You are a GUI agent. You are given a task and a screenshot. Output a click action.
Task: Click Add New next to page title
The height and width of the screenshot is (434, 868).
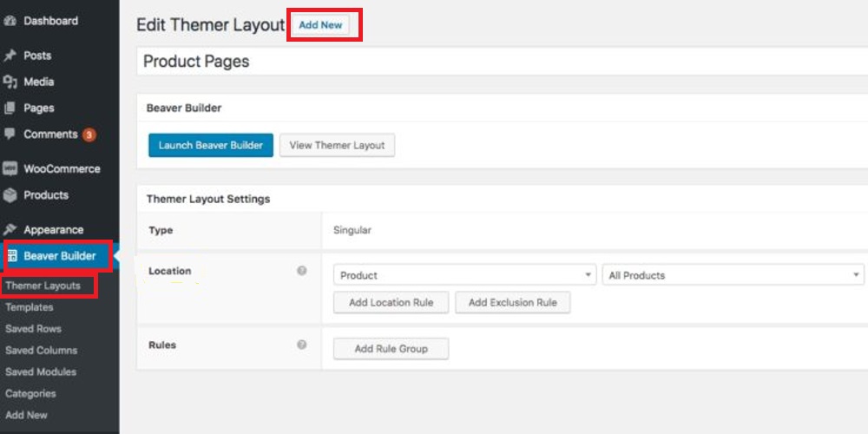tap(320, 25)
